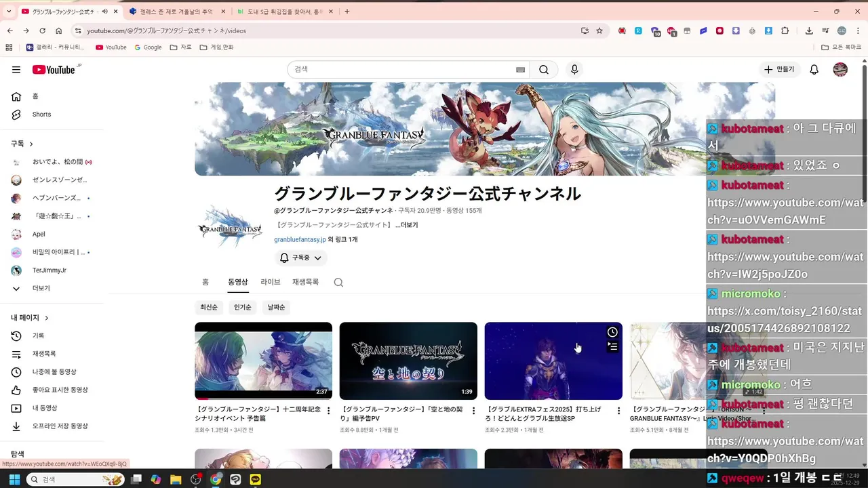Screen dimensions: 868x488
Task: Go to YouTube home via the logo
Action: pos(54,69)
